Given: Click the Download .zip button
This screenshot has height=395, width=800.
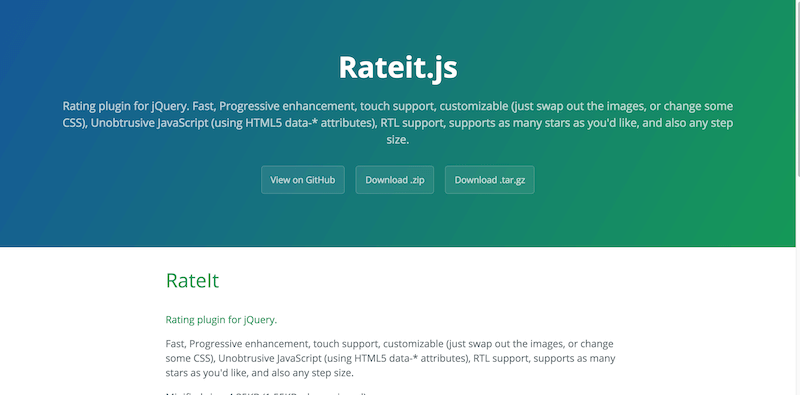Looking at the screenshot, I should 394,180.
